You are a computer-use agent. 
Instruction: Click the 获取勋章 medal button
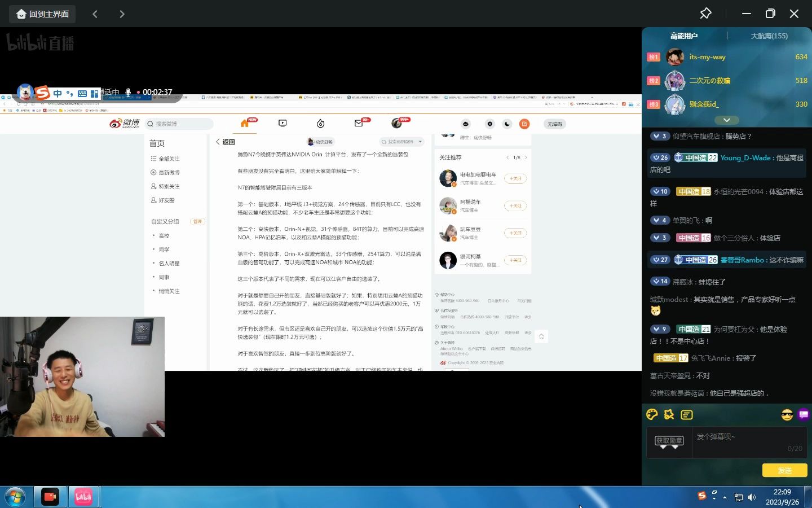[x=669, y=442]
